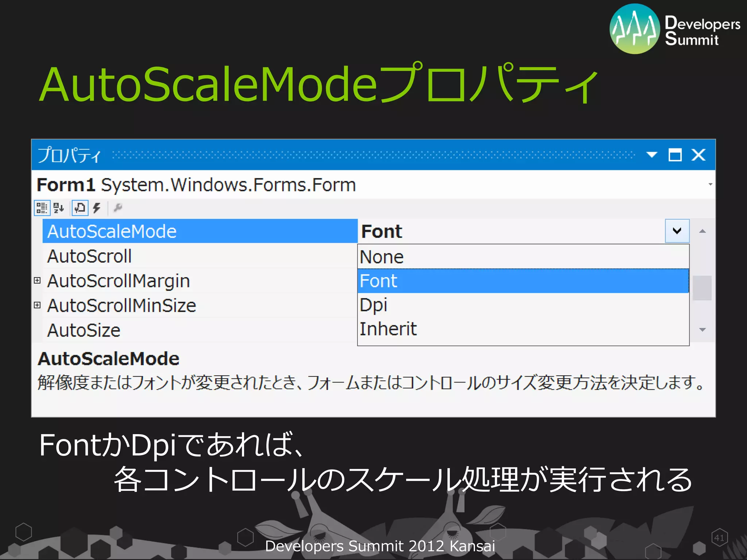Click the slide number 41 badge

719,538
